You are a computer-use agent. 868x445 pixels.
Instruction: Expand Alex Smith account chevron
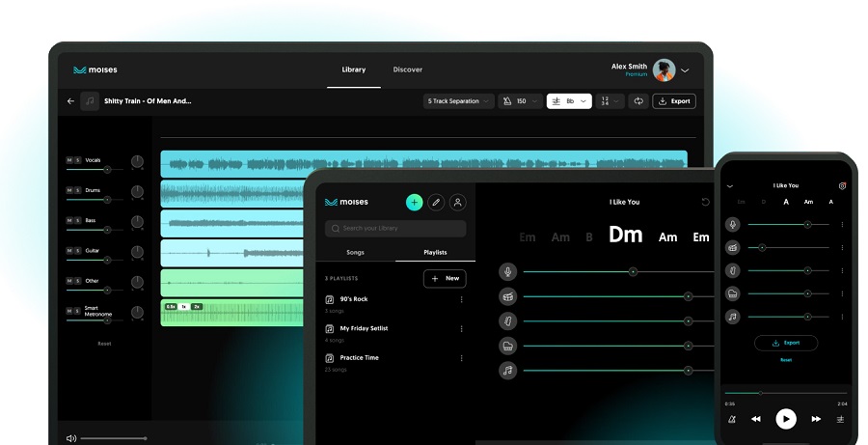point(686,70)
